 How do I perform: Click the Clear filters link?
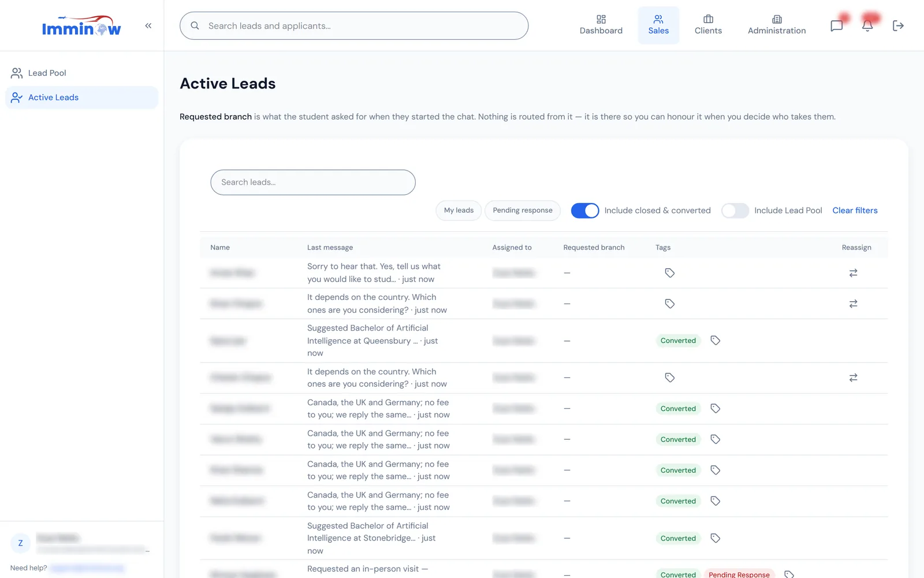pyautogui.click(x=855, y=210)
